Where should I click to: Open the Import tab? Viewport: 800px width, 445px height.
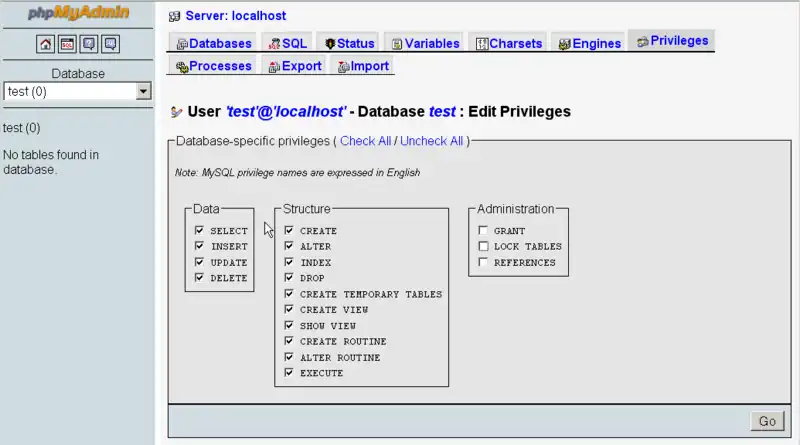(363, 66)
